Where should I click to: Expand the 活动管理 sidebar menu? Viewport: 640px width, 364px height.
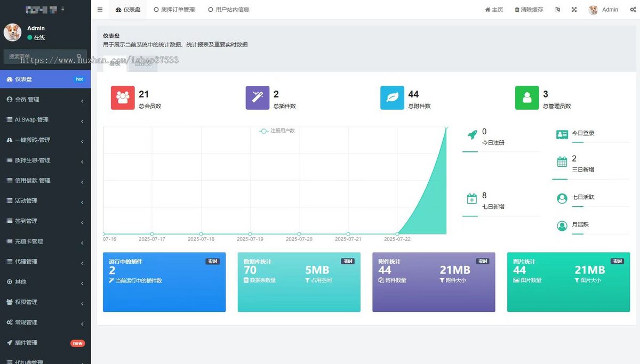45,200
